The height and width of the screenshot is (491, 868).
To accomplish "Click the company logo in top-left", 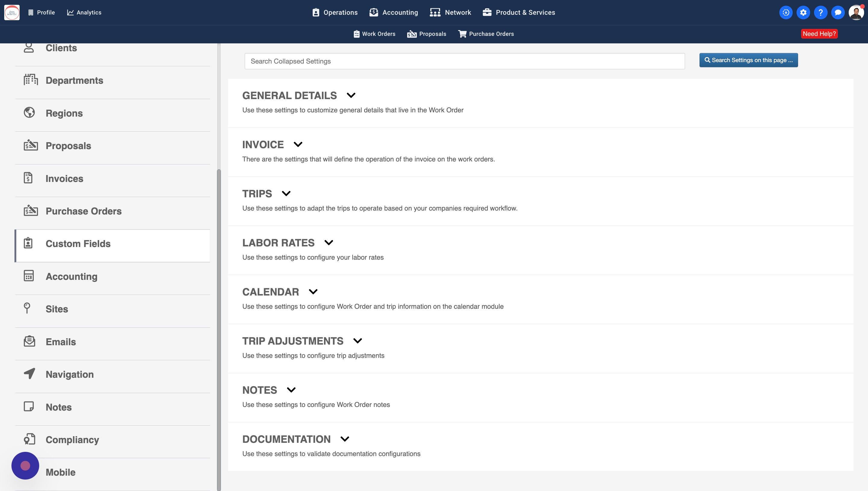I will (12, 12).
